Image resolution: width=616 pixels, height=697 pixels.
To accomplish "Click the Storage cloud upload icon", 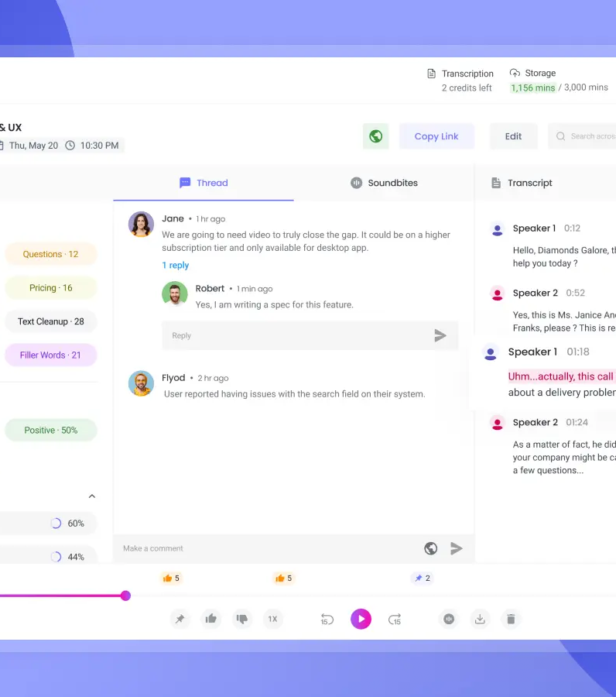I will point(515,73).
